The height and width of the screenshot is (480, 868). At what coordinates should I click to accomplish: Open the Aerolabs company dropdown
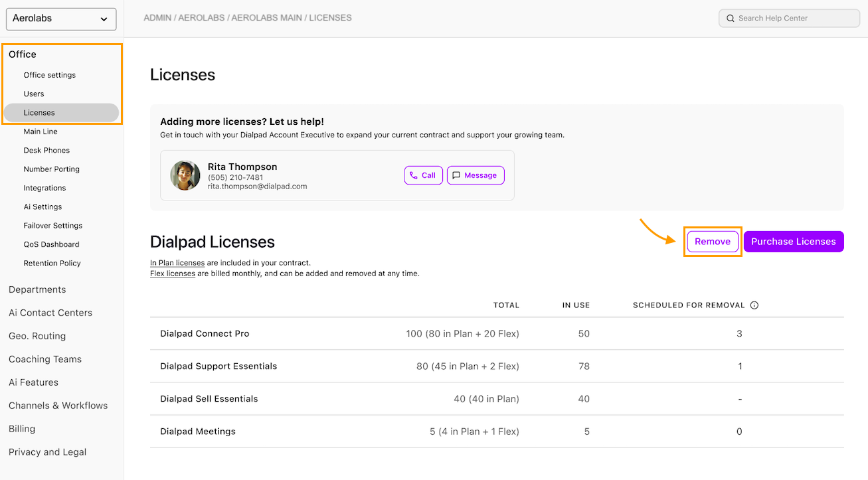pyautogui.click(x=61, y=19)
